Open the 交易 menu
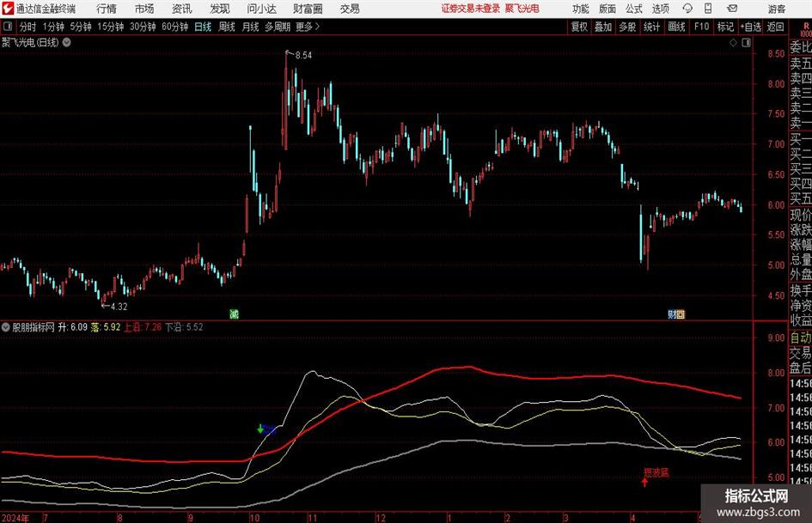812x523 pixels. [x=350, y=9]
